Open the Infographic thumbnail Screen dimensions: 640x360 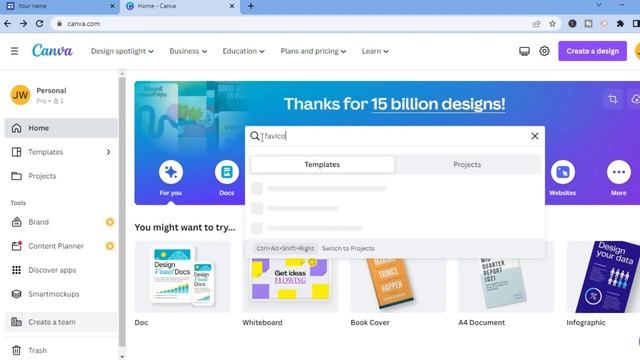(603, 277)
